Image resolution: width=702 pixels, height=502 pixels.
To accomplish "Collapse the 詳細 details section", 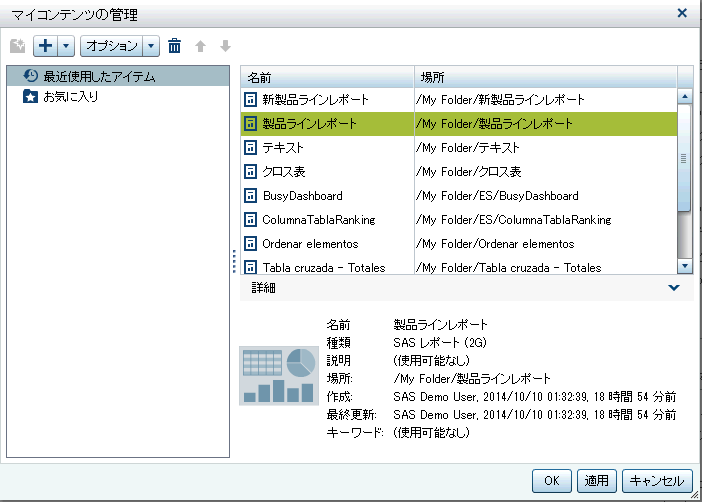I will tap(674, 288).
